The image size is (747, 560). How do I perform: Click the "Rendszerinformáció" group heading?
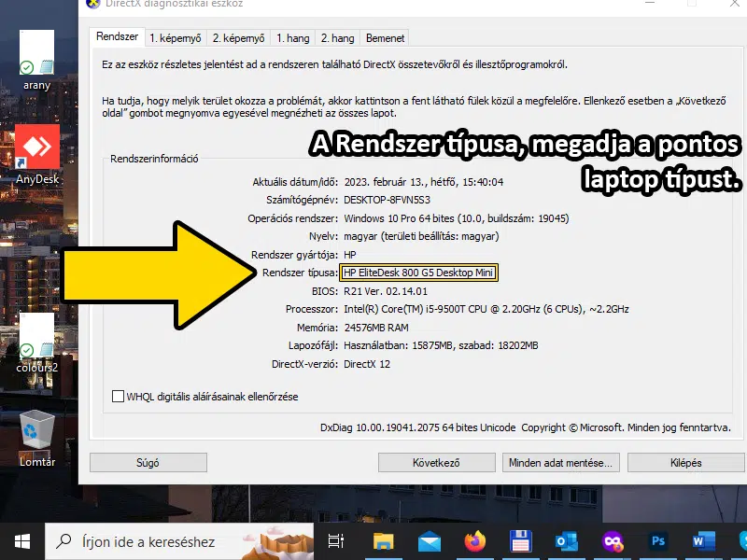pos(154,159)
